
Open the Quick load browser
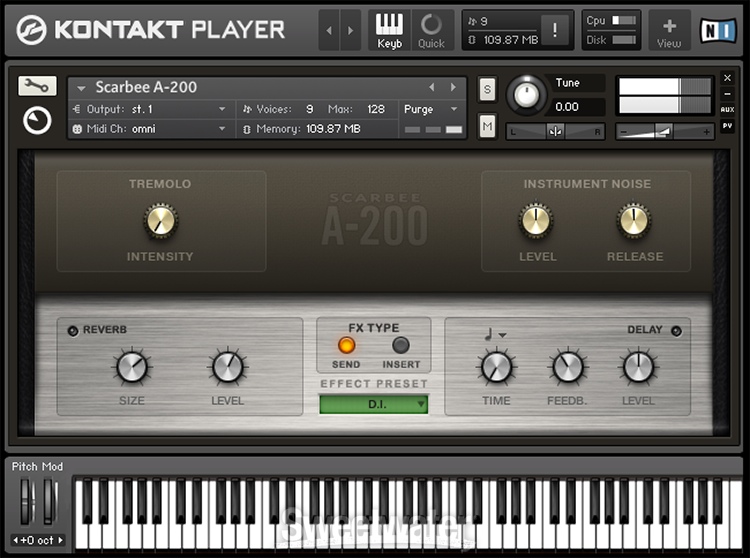coord(431,31)
